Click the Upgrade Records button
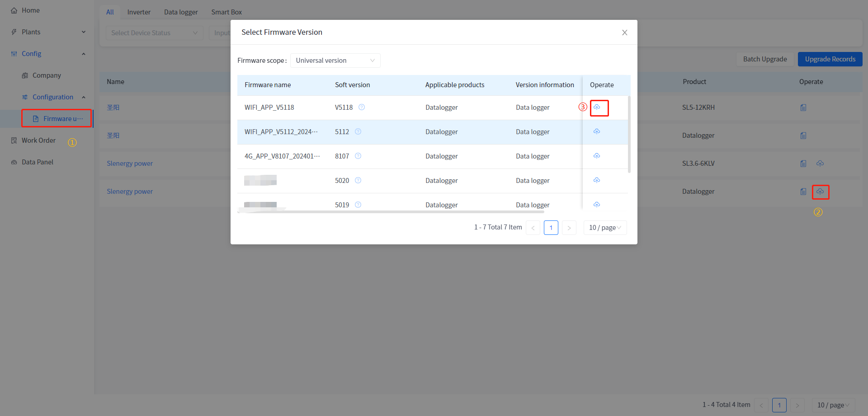The height and width of the screenshot is (416, 868). (x=830, y=59)
